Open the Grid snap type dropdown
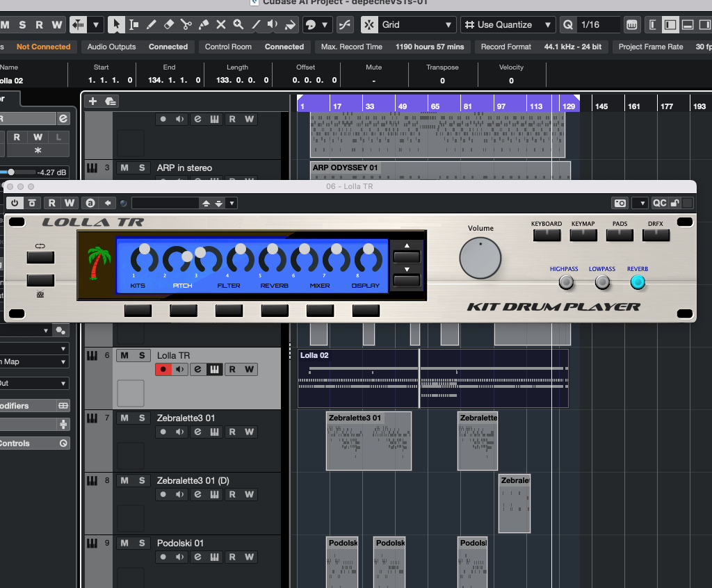The image size is (712, 588). point(448,24)
